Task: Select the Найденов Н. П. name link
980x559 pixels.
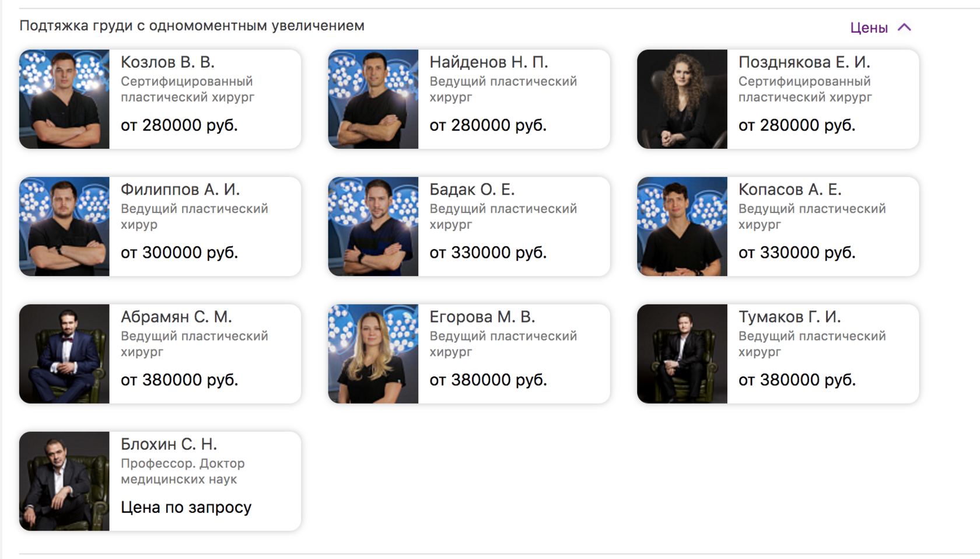Action: click(x=489, y=62)
